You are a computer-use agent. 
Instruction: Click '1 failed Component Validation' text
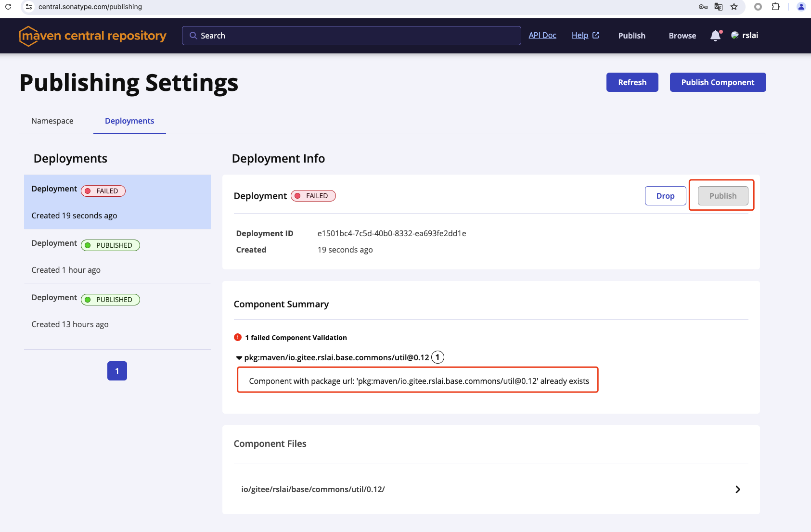tap(296, 338)
